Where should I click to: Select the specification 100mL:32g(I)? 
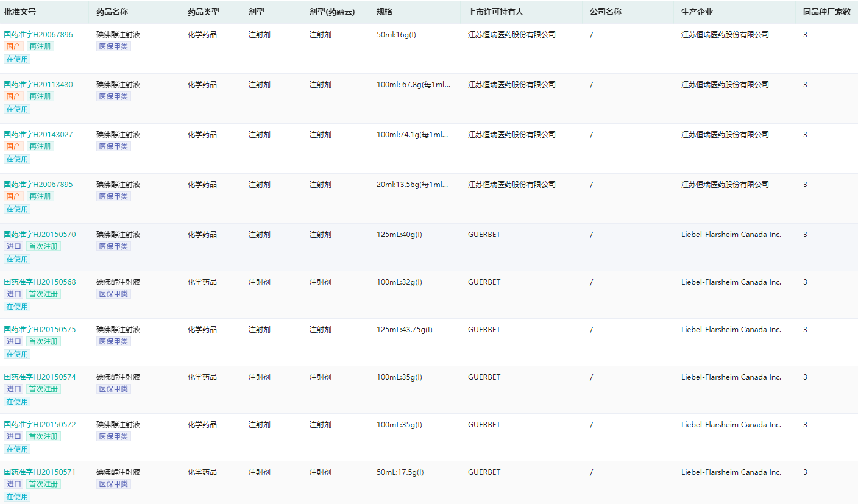(399, 282)
